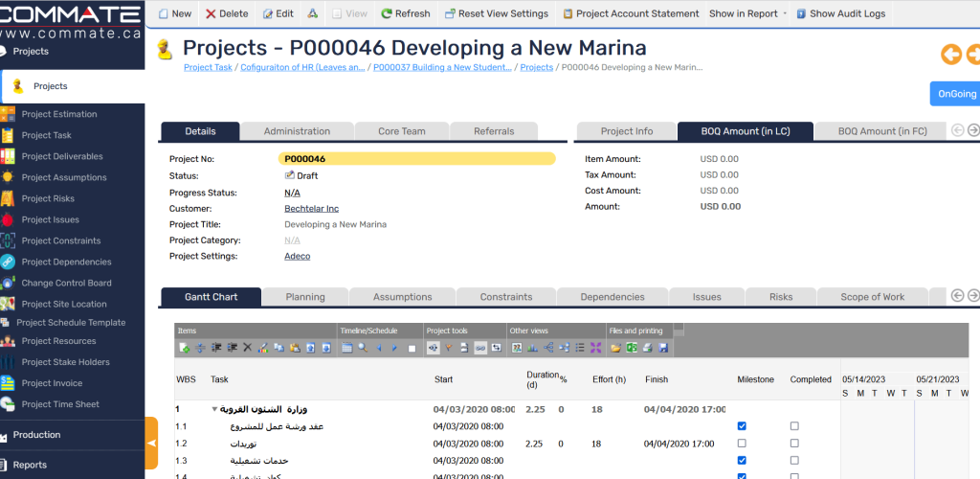Open the Scope of Work tab
Screen dimensions: 980x479
click(873, 297)
